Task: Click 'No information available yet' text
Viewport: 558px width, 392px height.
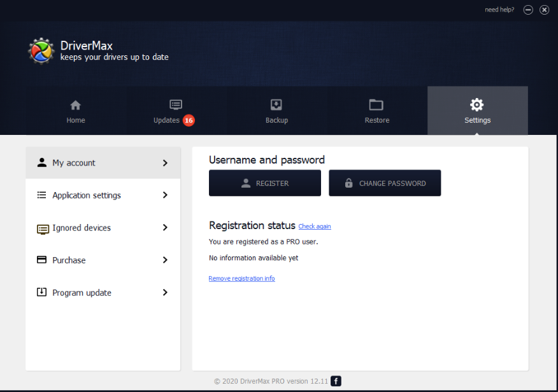Action: (x=254, y=258)
